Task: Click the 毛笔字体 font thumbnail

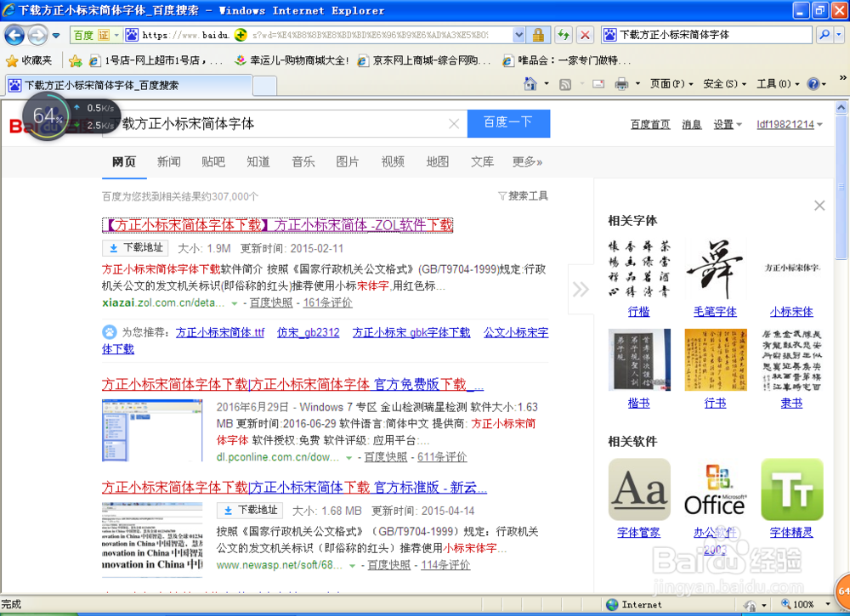Action: tap(716, 269)
